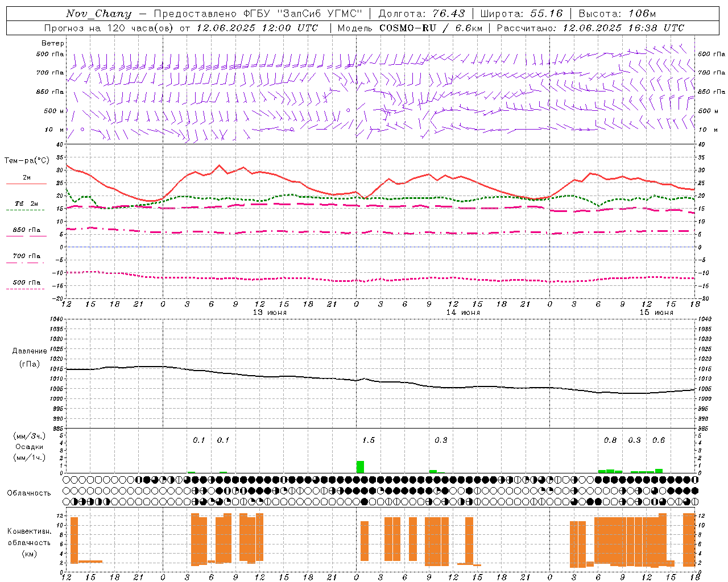Click the station height 106м
The width and height of the screenshot is (728, 582).
click(x=642, y=14)
